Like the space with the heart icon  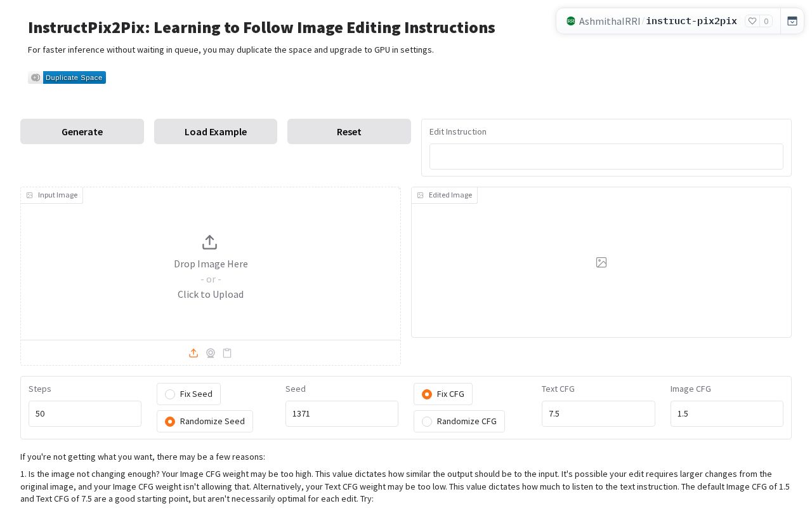(x=752, y=21)
